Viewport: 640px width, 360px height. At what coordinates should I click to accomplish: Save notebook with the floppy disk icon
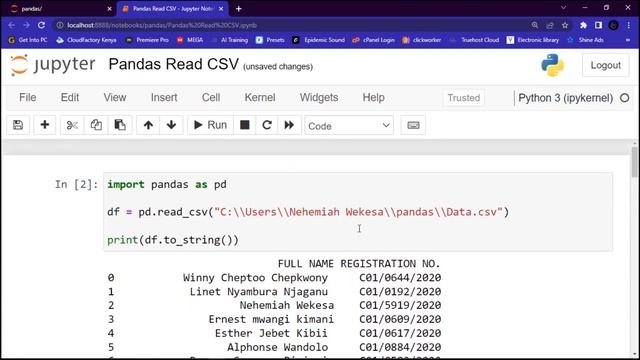tap(18, 125)
